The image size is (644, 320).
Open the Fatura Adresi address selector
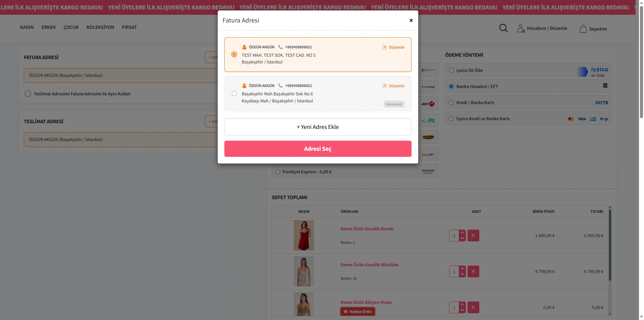(x=121, y=76)
